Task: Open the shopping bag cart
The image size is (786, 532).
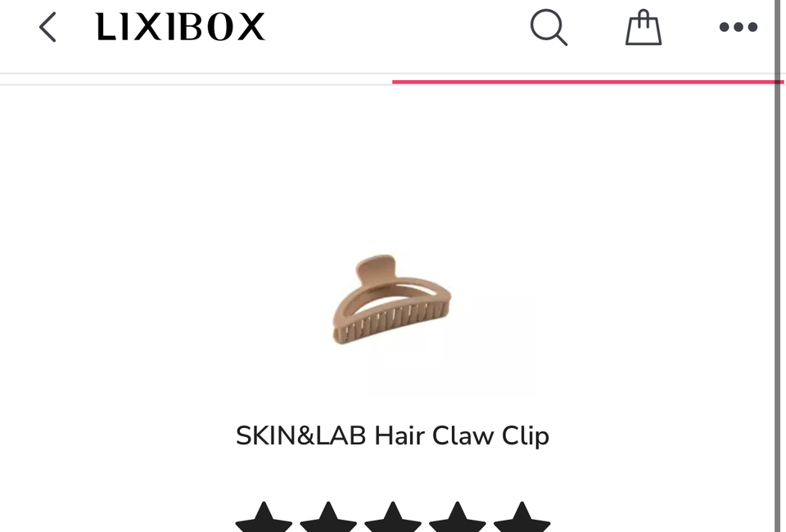Action: 644,27
